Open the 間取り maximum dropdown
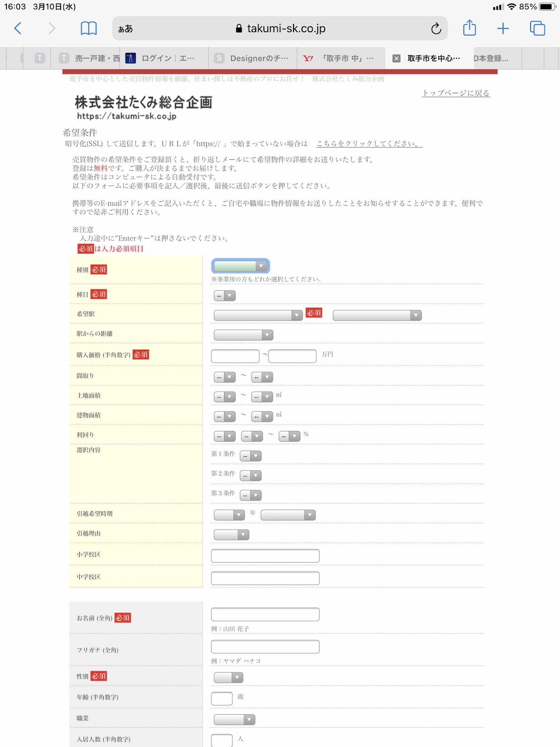This screenshot has width=560, height=747. pos(262,377)
